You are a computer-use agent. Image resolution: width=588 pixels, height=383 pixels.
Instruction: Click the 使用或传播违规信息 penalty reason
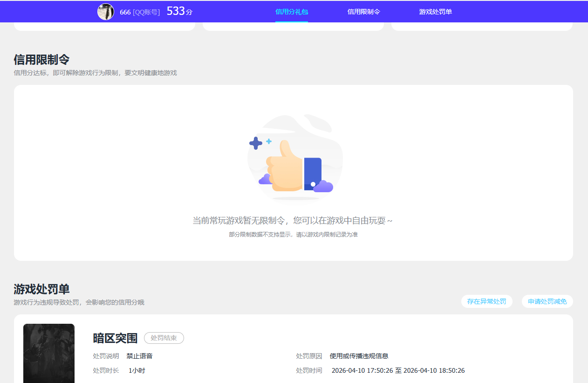pyautogui.click(x=359, y=356)
